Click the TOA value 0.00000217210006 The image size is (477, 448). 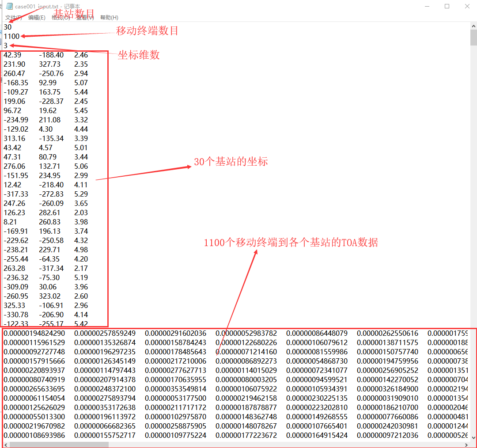pos(175,361)
